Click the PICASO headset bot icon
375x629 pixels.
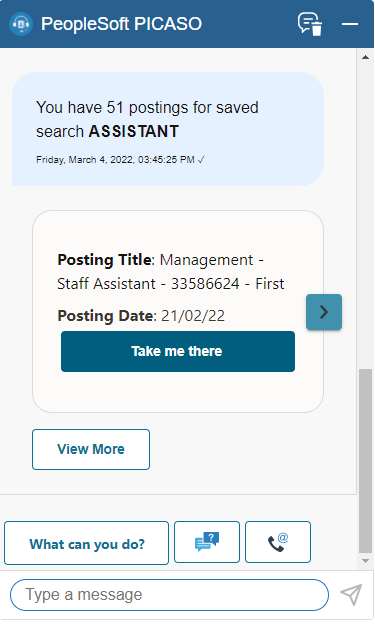(x=21, y=24)
